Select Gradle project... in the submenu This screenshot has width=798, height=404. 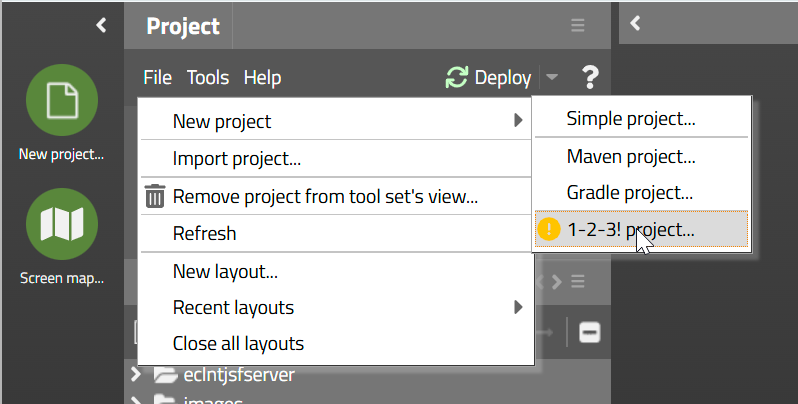click(x=630, y=192)
